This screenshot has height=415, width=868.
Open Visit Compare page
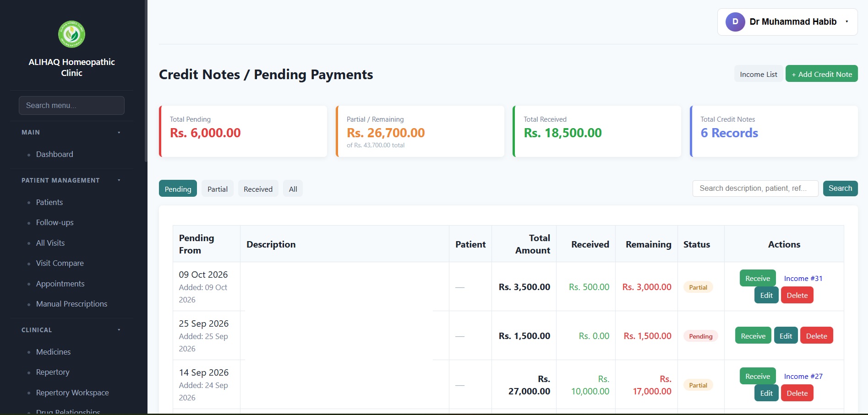coord(60,263)
